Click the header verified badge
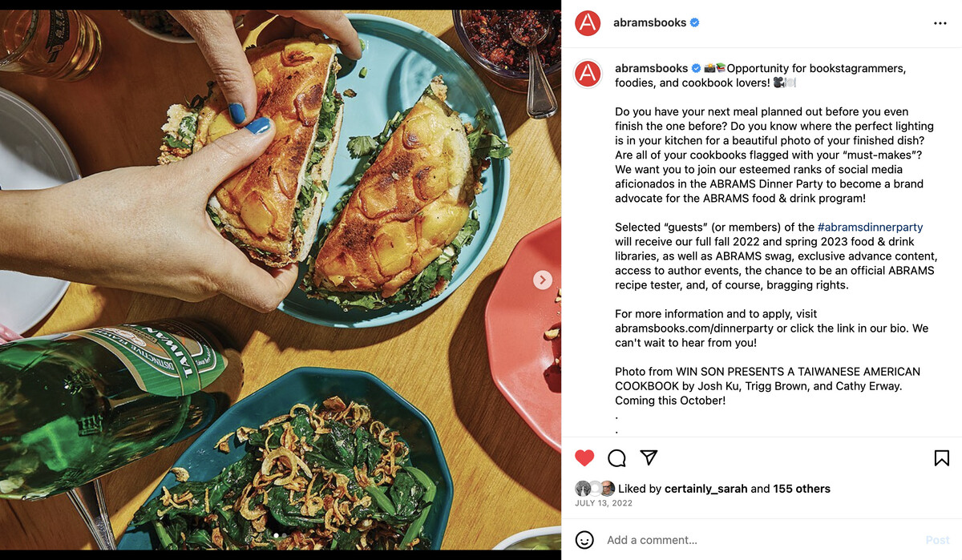The height and width of the screenshot is (560, 962). click(x=695, y=23)
